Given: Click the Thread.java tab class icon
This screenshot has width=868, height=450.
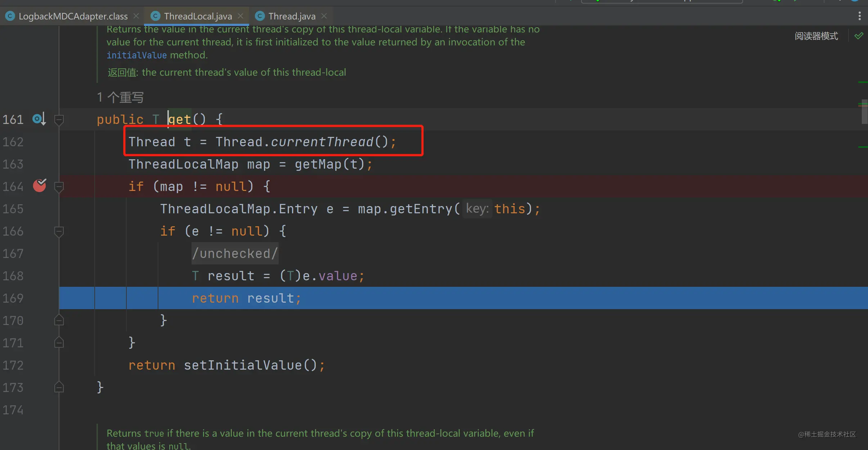Looking at the screenshot, I should point(260,16).
